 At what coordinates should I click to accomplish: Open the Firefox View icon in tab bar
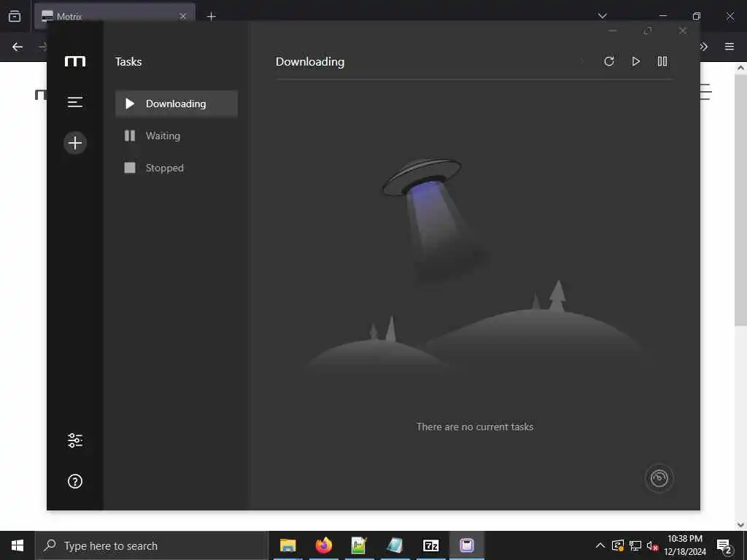point(15,16)
